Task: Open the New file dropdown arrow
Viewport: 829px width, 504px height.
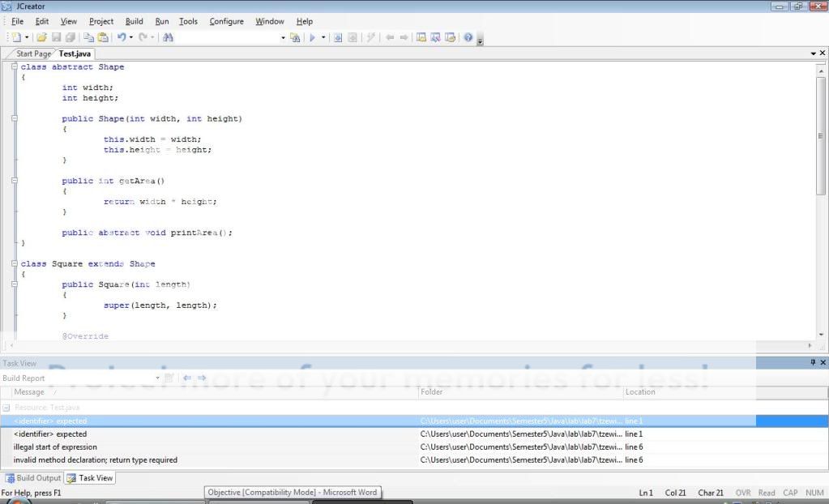Action: pyautogui.click(x=27, y=37)
